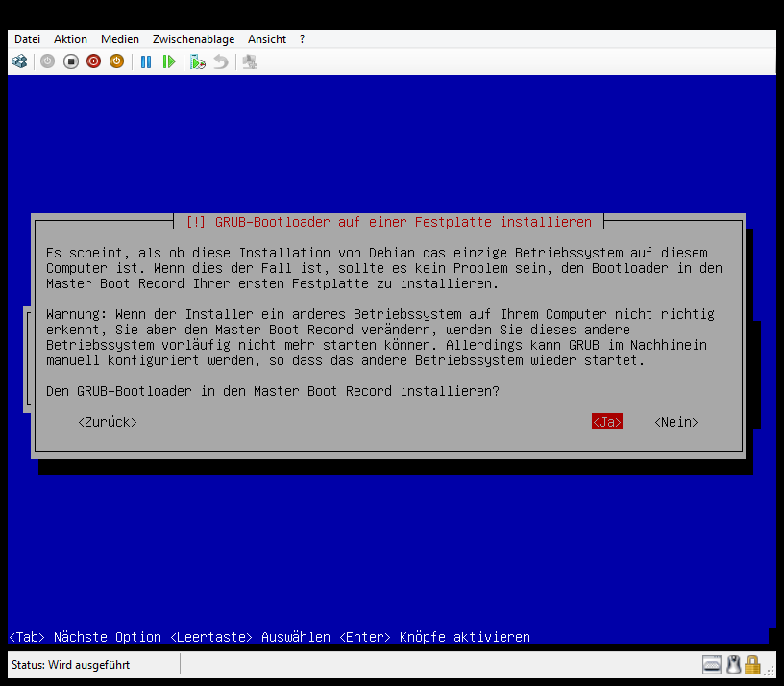This screenshot has width=784, height=686.
Task: Save the VM state with the orange icon
Action: (116, 62)
